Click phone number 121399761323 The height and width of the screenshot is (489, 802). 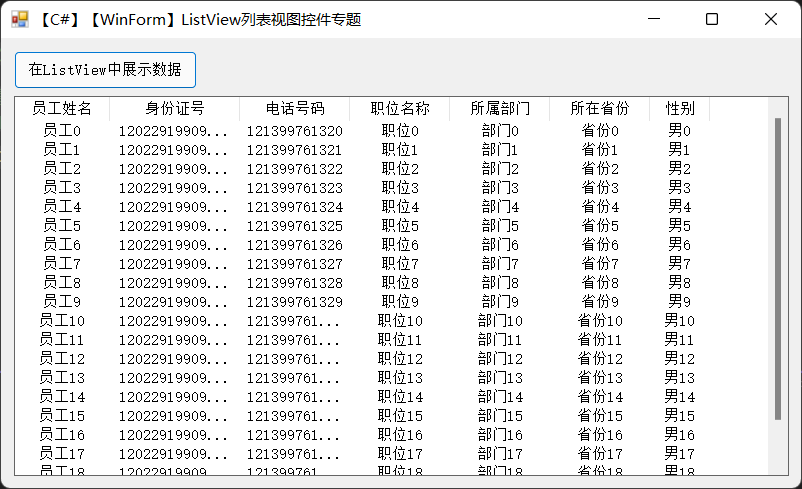[x=295, y=188]
